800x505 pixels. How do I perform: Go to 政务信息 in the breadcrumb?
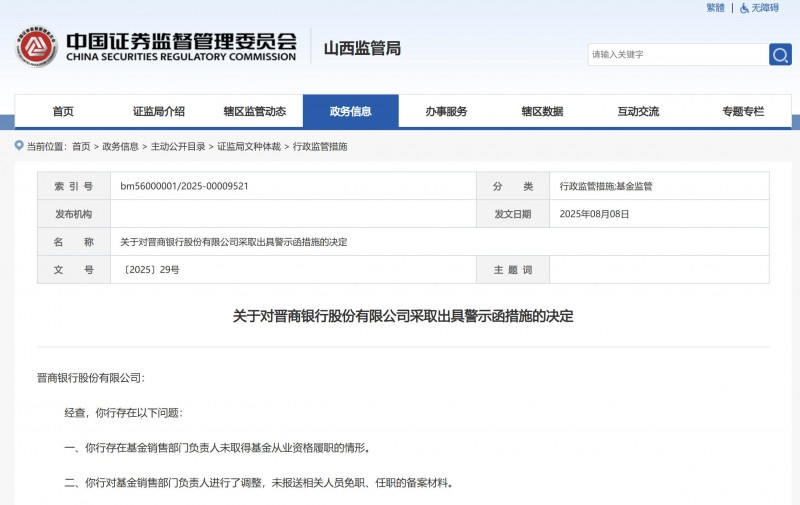coord(120,146)
